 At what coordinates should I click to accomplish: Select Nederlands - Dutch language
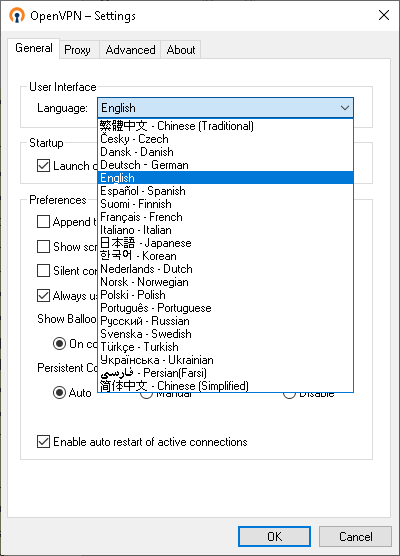point(226,269)
